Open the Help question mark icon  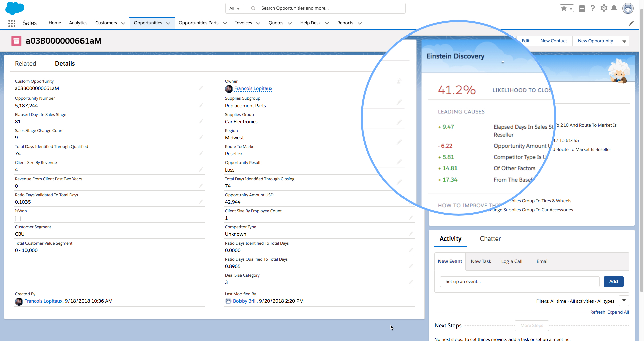coord(593,8)
